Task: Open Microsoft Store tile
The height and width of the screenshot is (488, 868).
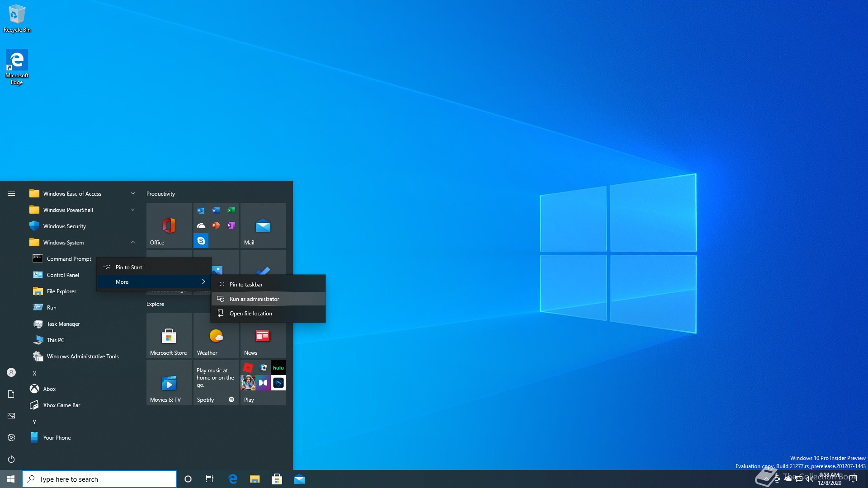Action: click(x=169, y=335)
